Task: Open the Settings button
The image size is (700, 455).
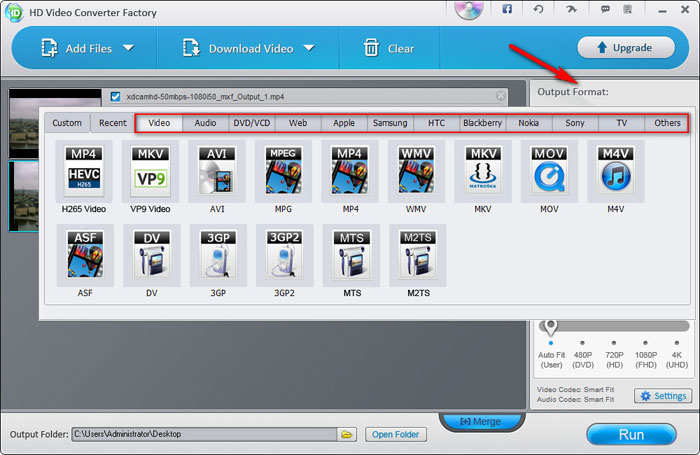Action: coord(663,396)
